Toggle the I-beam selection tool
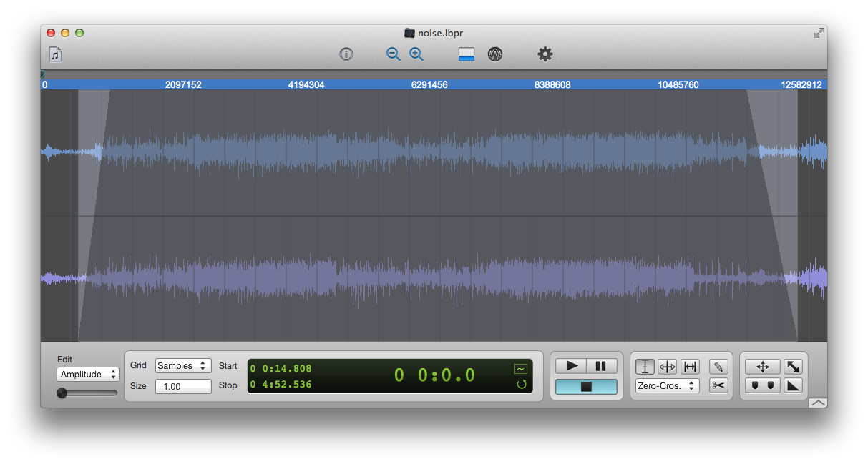The width and height of the screenshot is (868, 464). (x=645, y=367)
